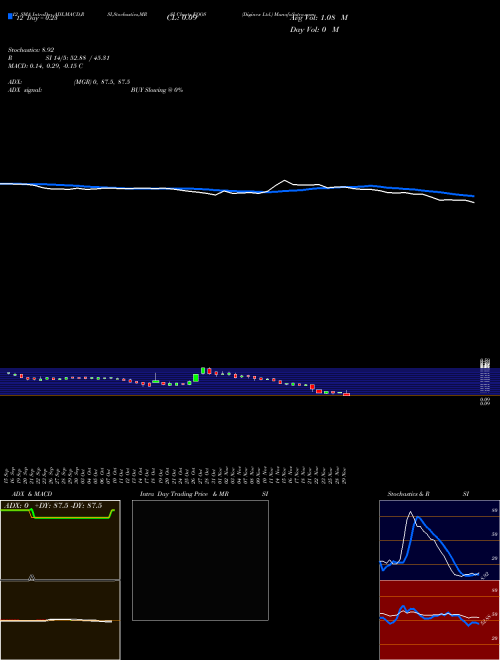Click the price axis labels right of the candles
Screen dimensions: 500x660
(x=485, y=381)
